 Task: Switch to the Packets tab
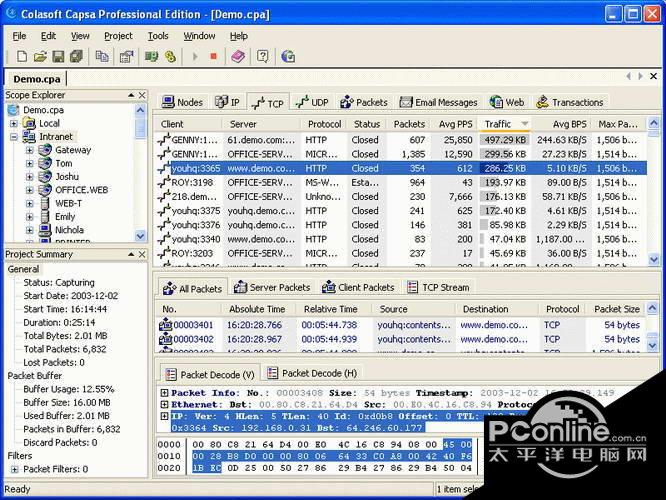pyautogui.click(x=364, y=102)
